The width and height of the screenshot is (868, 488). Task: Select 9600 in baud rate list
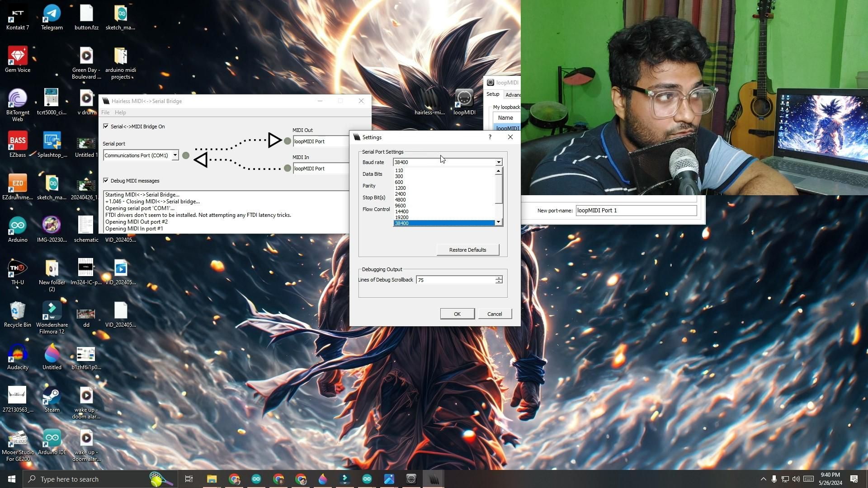pos(400,206)
